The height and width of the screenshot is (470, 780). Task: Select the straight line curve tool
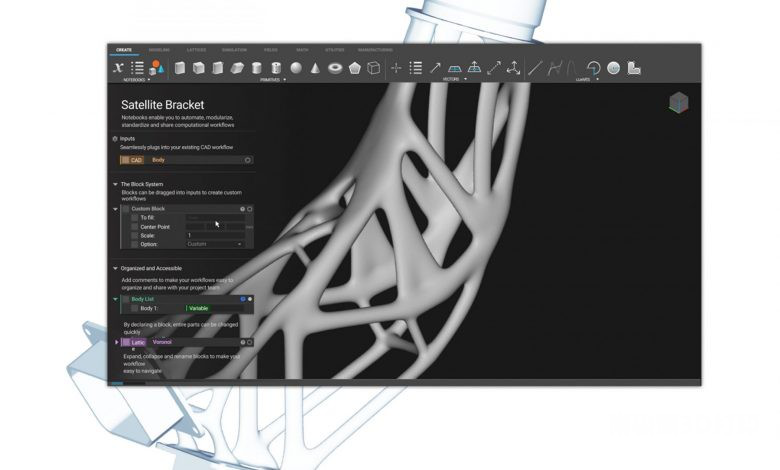tap(535, 68)
